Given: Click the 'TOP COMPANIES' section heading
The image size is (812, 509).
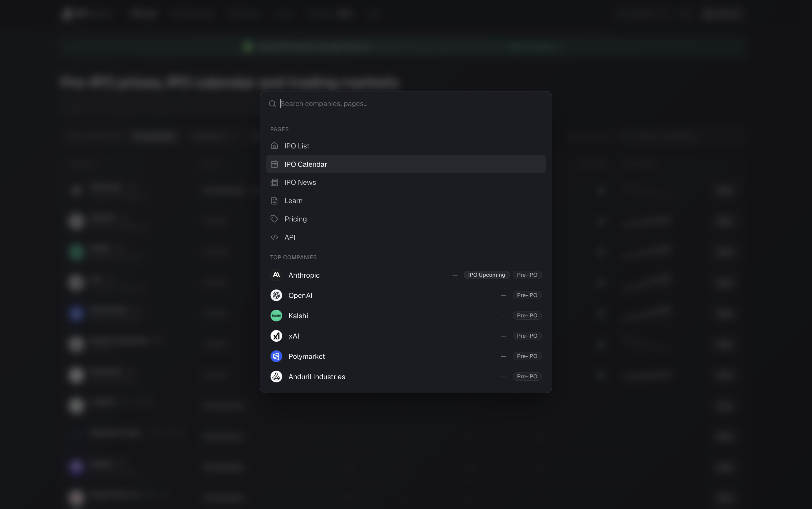Looking at the screenshot, I should [293, 258].
